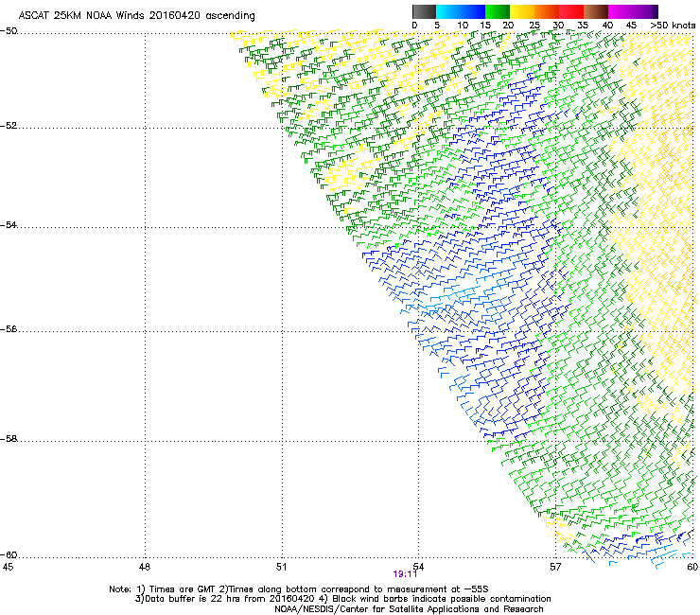Screen dimensions: 700x615
Task: Select the brown 35-40 knots legend band
Action: coord(596,11)
